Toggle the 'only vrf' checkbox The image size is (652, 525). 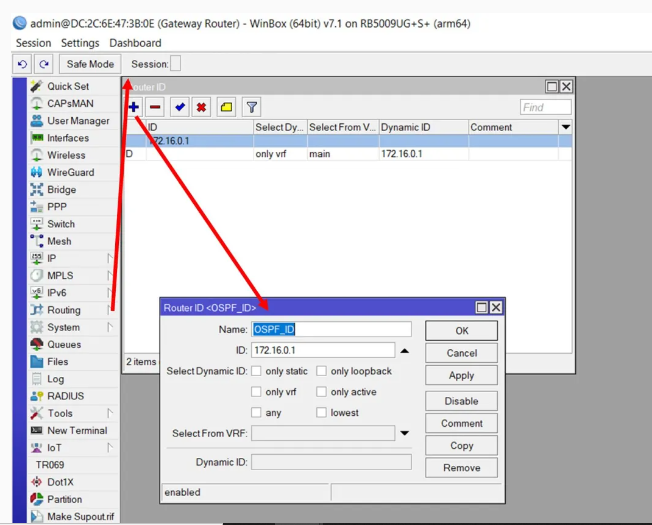[256, 392]
